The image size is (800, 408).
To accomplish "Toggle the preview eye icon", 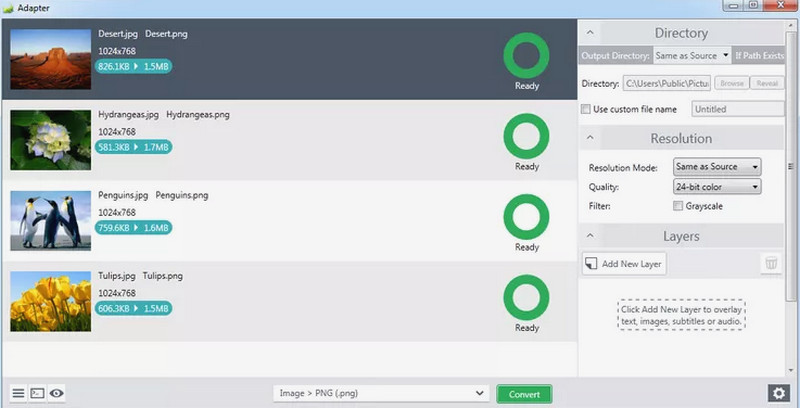I will point(57,394).
